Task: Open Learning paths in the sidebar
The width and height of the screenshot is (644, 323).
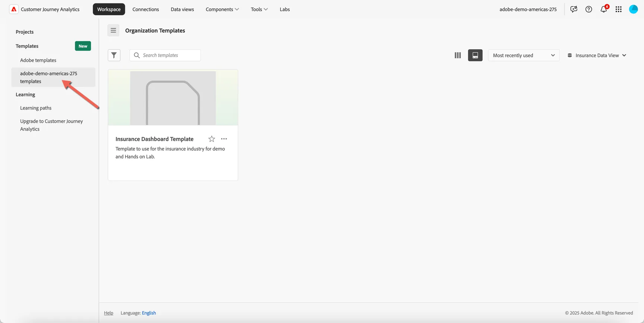Action: coord(36,108)
